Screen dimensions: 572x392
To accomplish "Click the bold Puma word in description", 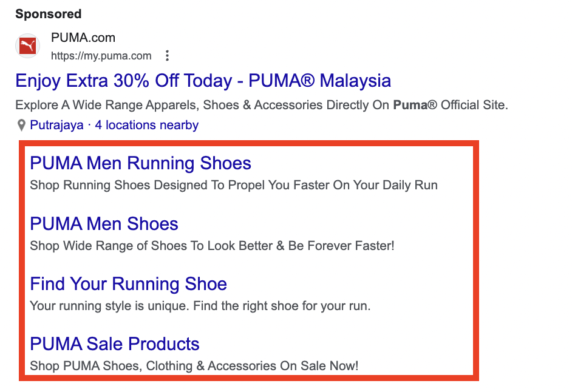I will coord(410,105).
